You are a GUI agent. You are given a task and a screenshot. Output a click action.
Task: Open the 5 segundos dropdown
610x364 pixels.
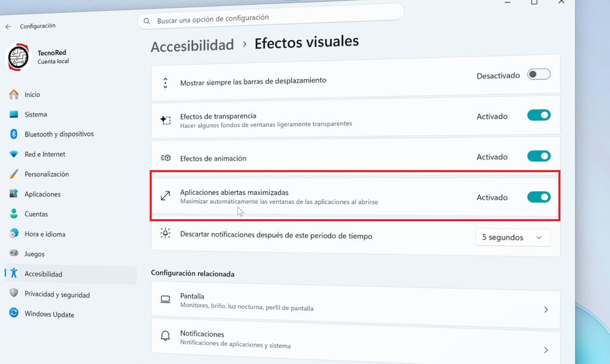coord(513,237)
